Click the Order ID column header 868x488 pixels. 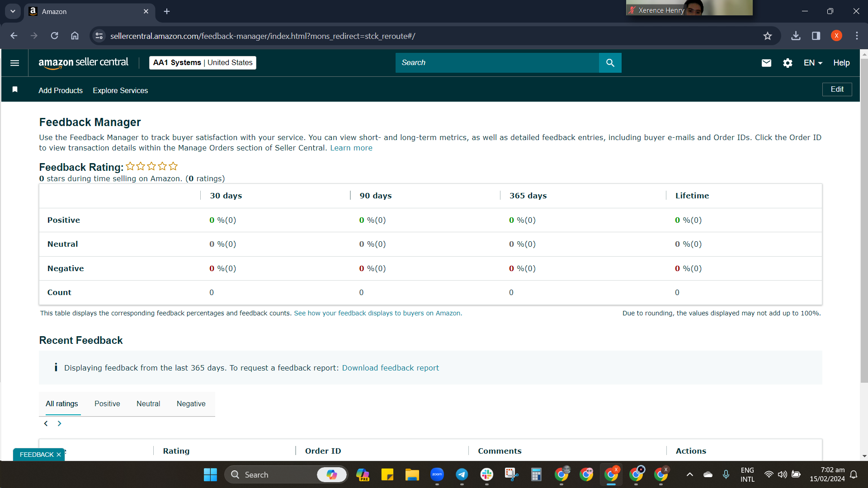point(323,451)
